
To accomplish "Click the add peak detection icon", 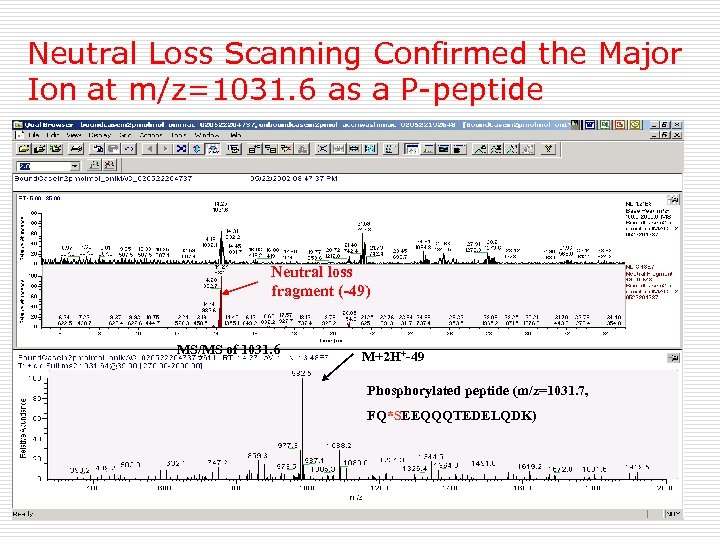I will click(480, 149).
